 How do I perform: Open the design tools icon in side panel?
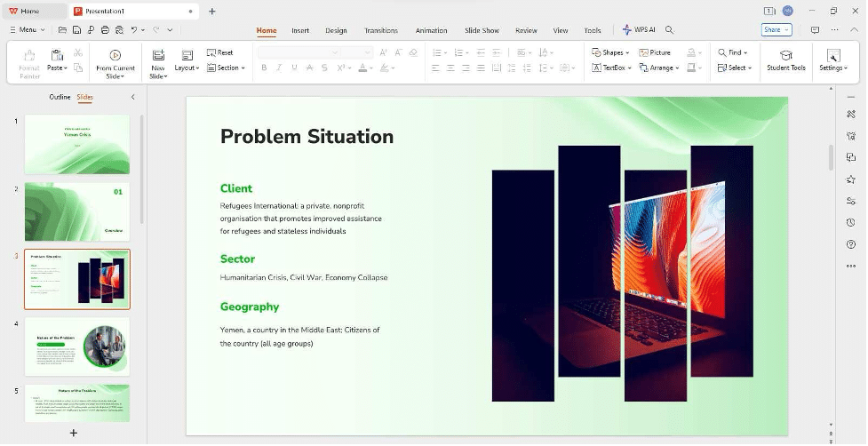pos(851,115)
